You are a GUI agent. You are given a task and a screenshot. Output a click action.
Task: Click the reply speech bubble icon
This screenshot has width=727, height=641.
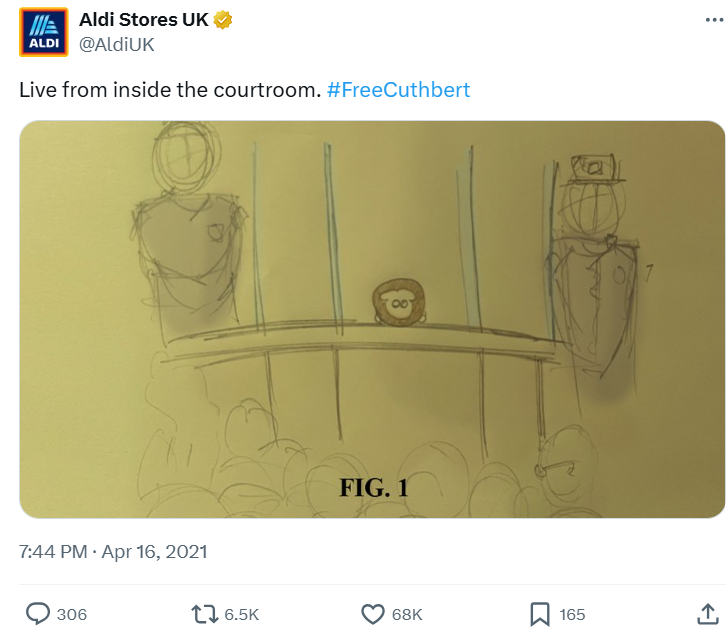(38, 614)
